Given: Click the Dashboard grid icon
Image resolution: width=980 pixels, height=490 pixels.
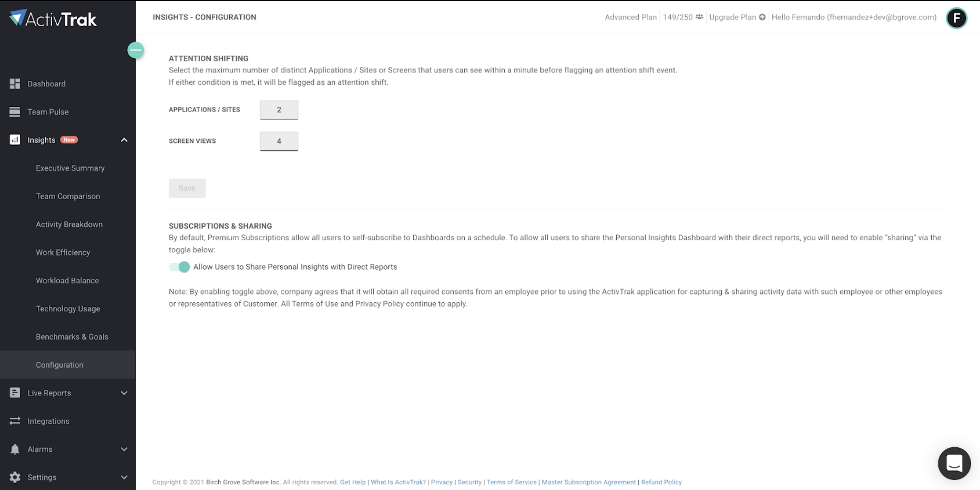Looking at the screenshot, I should point(15,84).
